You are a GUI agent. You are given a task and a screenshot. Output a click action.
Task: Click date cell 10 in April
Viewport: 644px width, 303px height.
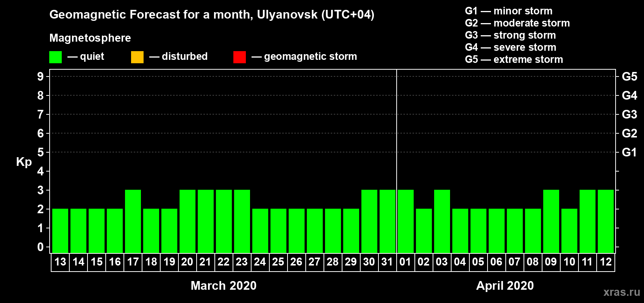coord(569,262)
